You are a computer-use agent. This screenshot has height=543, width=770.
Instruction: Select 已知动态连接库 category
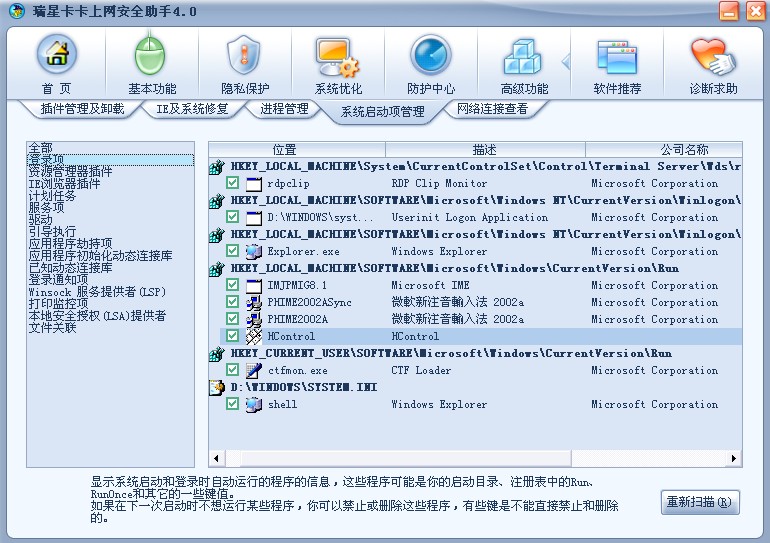70,268
